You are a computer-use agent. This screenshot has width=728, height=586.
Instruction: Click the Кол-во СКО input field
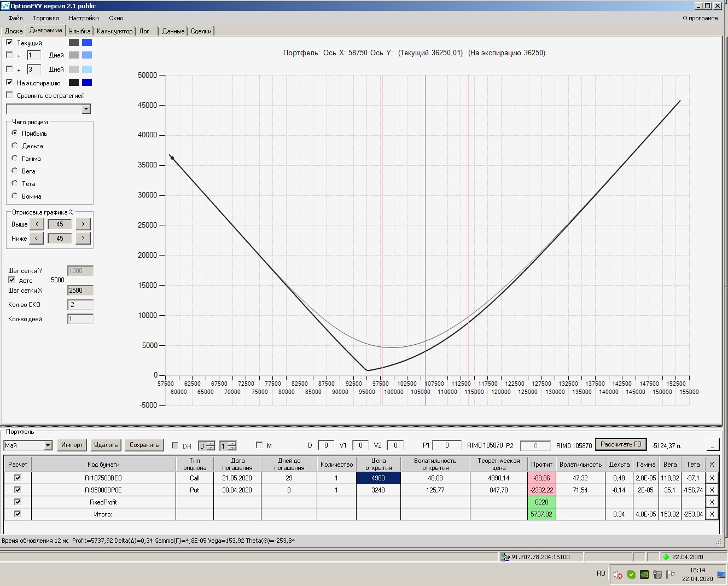(x=80, y=305)
